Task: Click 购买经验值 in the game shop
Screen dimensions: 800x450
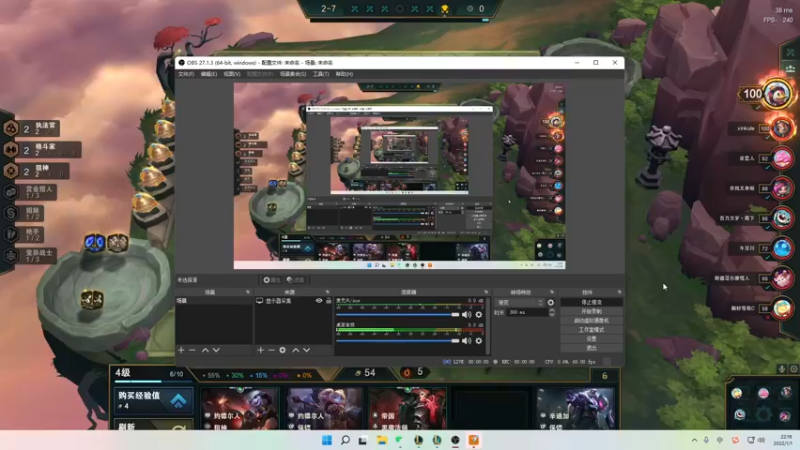Action: pyautogui.click(x=153, y=401)
